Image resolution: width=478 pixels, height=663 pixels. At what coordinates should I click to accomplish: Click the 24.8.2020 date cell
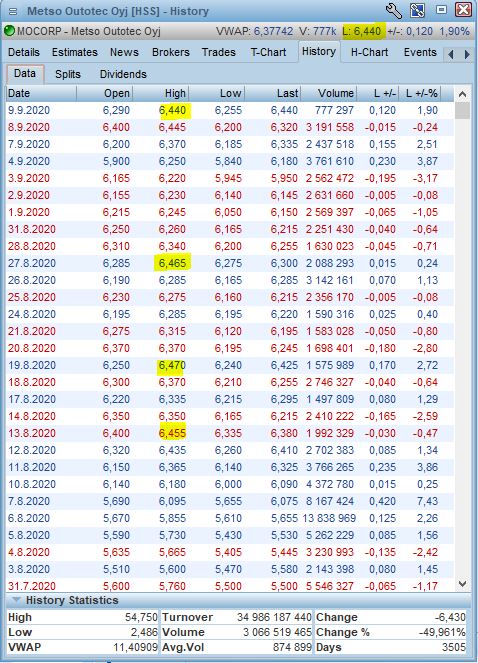pos(32,314)
